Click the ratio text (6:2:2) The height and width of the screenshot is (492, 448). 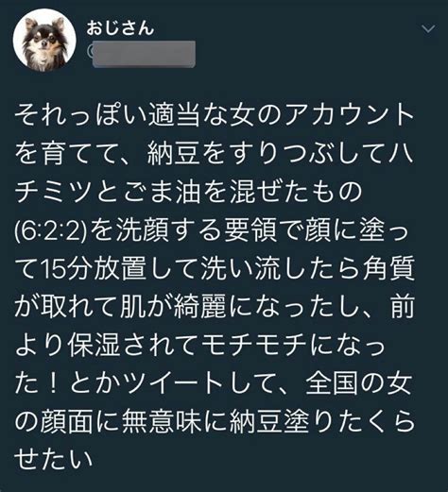click(50, 231)
